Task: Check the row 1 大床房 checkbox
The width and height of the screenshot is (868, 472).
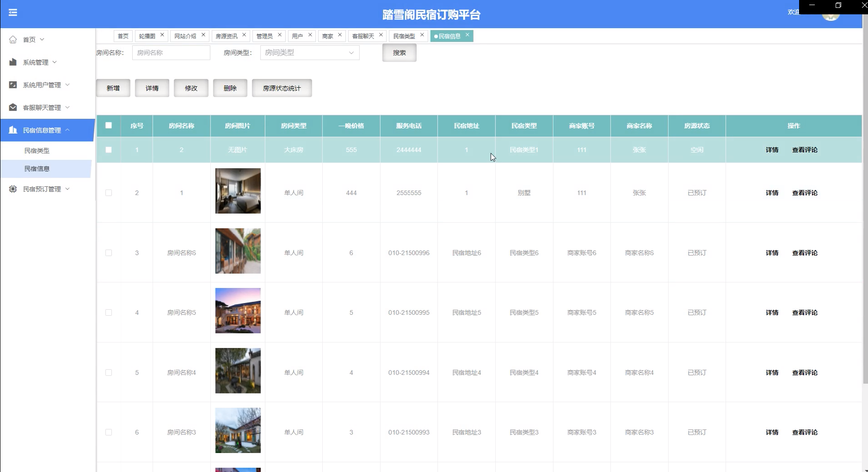Action: coord(109,150)
